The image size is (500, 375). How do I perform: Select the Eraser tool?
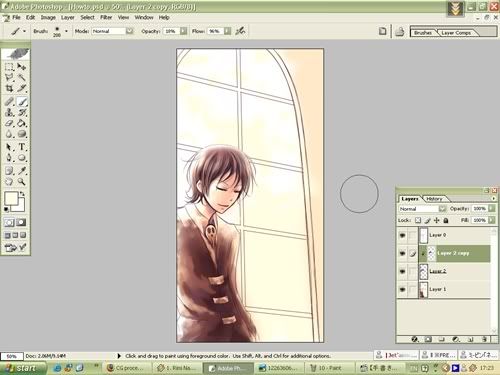[9, 123]
